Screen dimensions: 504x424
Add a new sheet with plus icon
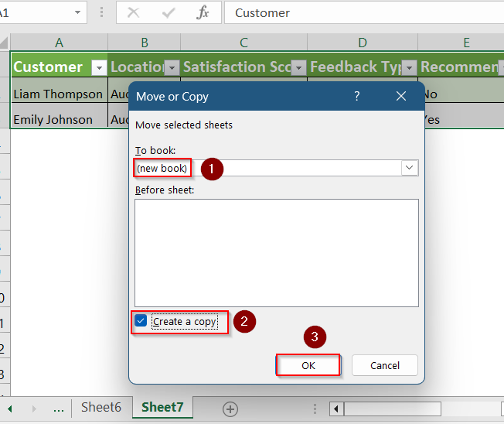click(x=230, y=409)
